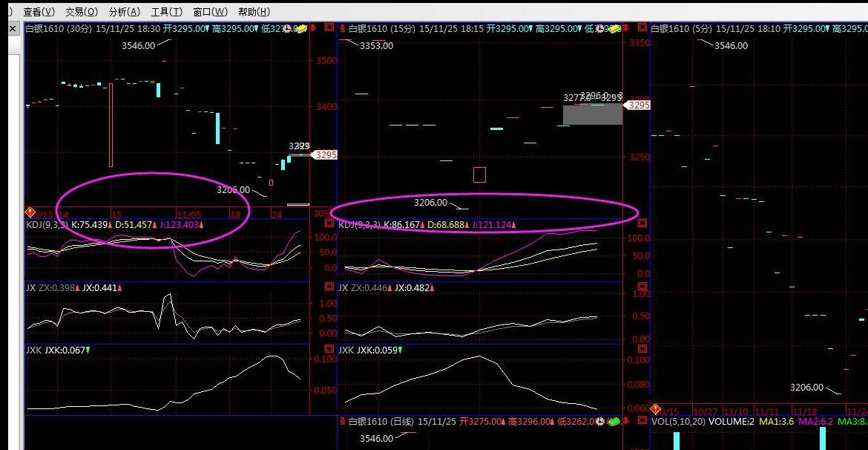The height and width of the screenshot is (450, 868).
Task: Open the 分析(A) analysis menu
Action: tap(124, 12)
